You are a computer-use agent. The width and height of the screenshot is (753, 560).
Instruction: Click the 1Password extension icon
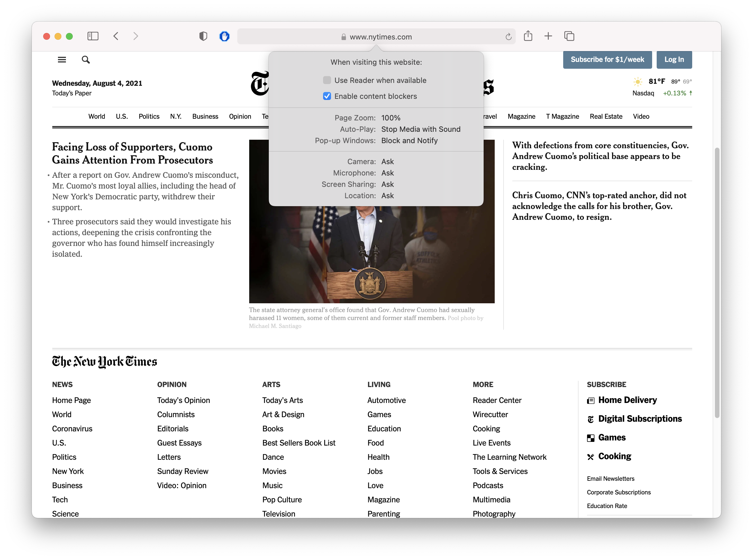click(203, 36)
